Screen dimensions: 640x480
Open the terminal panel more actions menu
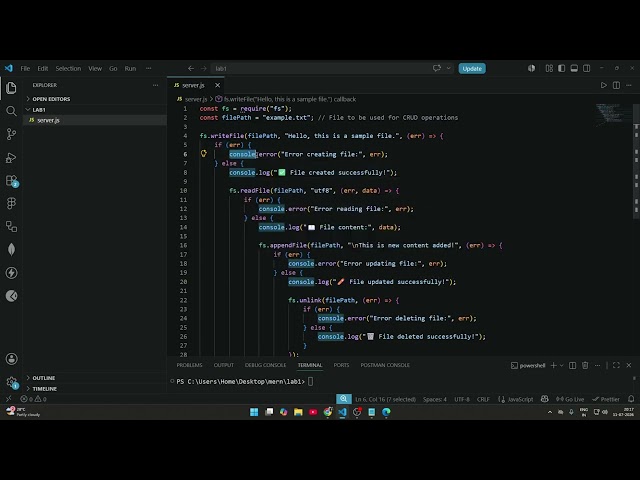598,365
